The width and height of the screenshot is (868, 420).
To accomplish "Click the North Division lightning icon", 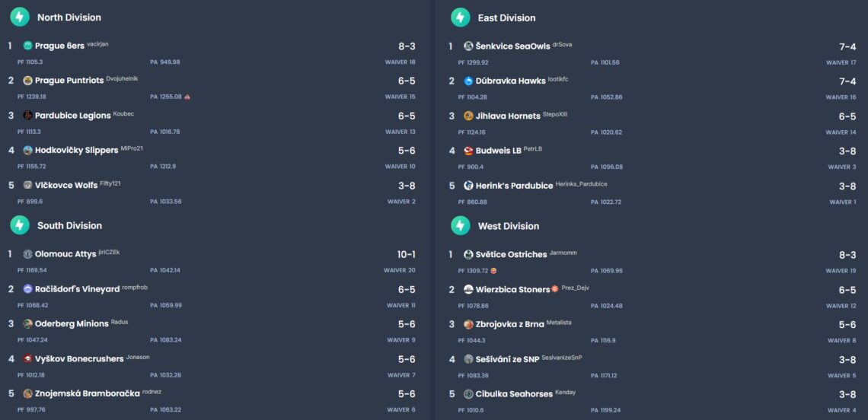I will 20,17.
